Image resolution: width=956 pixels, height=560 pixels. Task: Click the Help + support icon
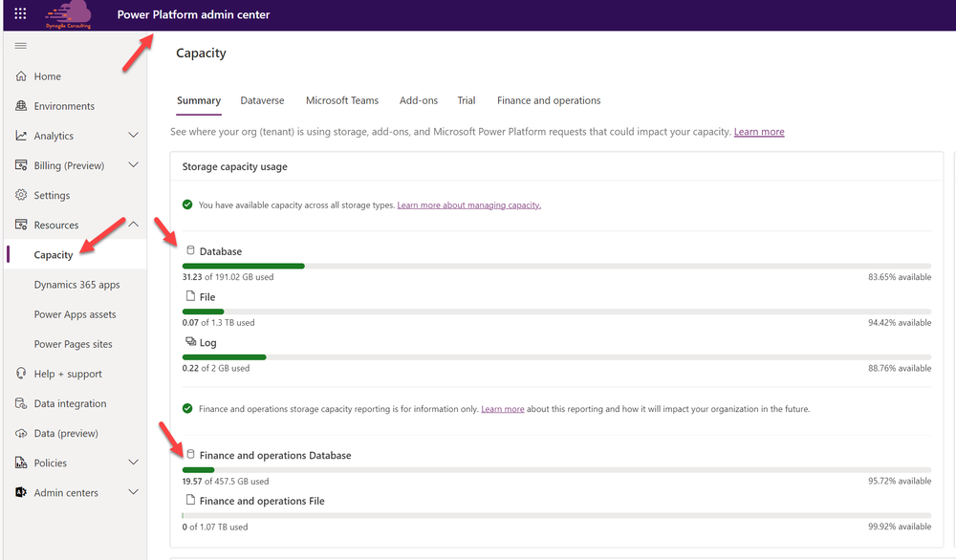(x=19, y=373)
